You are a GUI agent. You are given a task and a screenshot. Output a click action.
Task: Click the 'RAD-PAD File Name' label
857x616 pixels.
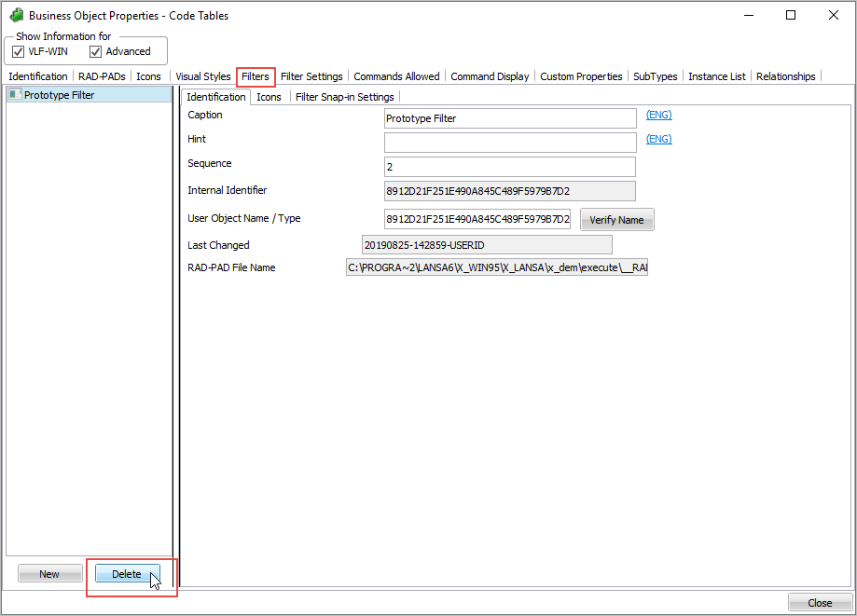pos(231,267)
